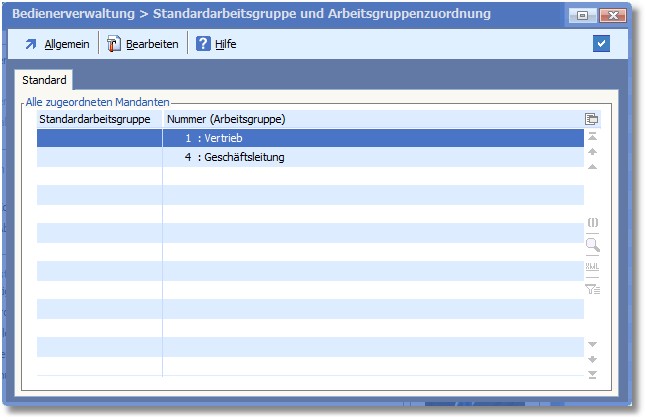
Task: Click the page down double-arrow icon
Action: [x=592, y=358]
